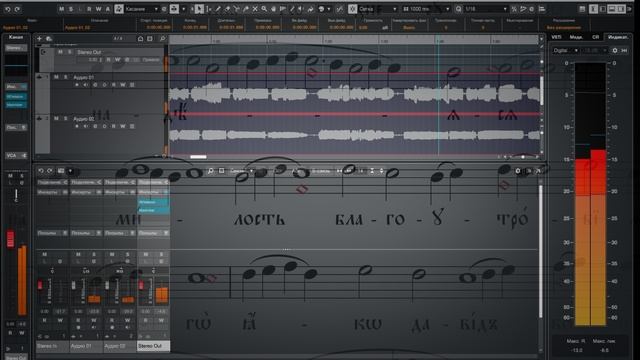This screenshot has width=640, height=360.
Task: Toggle global Write W automation in toolbar
Action: 98,9
